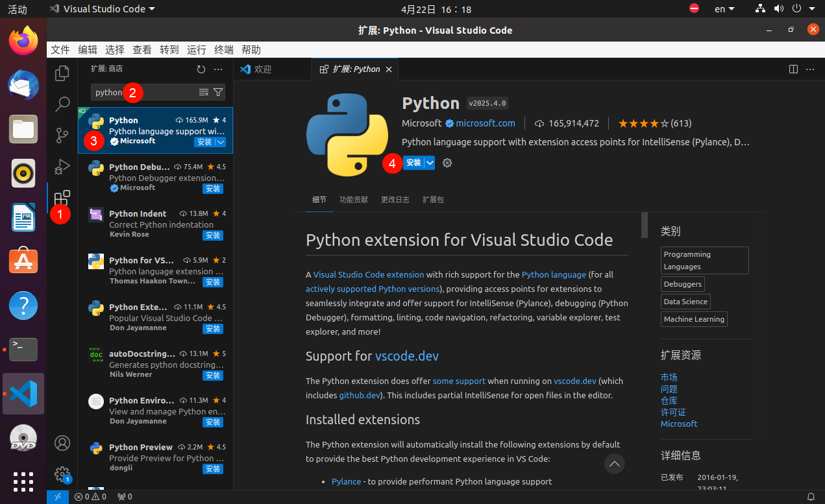Open Thunderbird Mail from the dock
The width and height of the screenshot is (825, 504).
pyautogui.click(x=23, y=86)
